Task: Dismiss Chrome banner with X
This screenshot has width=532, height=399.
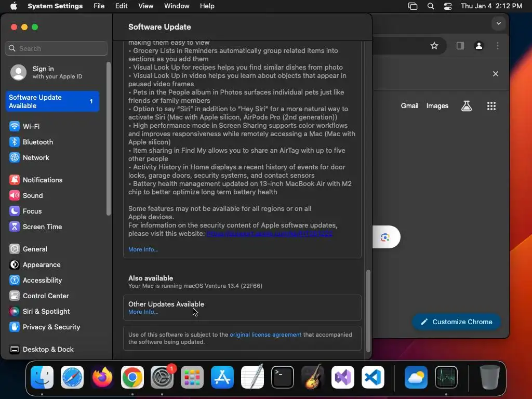Action: coord(495,74)
